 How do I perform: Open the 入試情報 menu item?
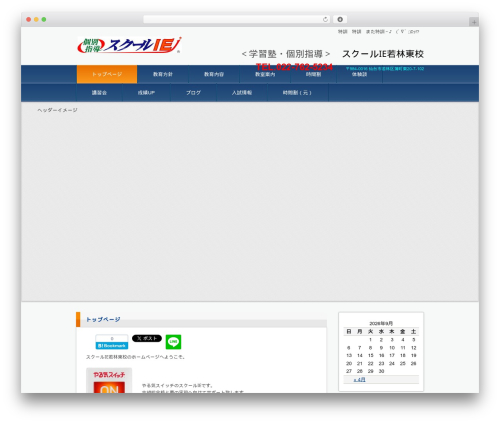pos(242,92)
